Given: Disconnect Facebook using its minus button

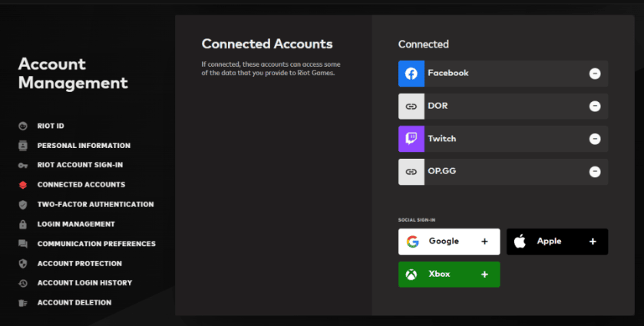Looking at the screenshot, I should click(x=595, y=74).
